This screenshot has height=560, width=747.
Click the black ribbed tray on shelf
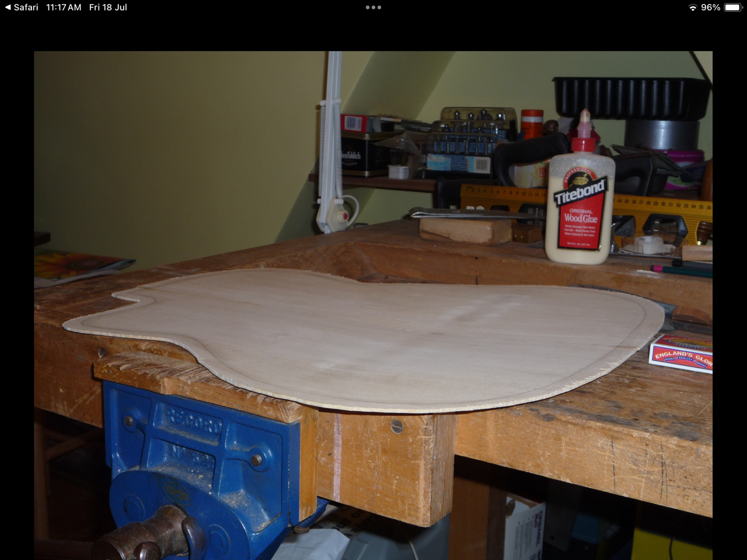(631, 97)
